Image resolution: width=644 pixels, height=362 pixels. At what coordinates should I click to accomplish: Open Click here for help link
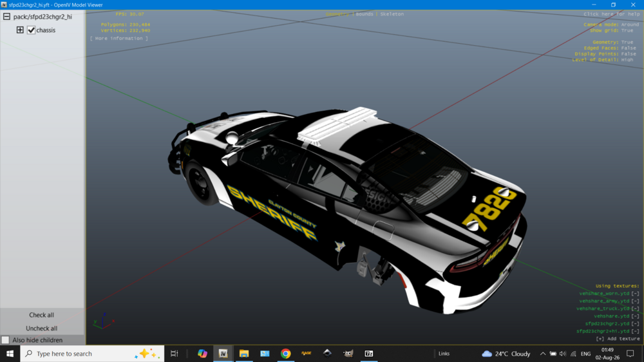(x=612, y=14)
